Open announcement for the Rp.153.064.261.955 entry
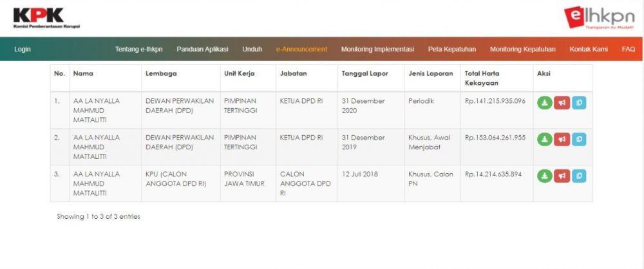This screenshot has width=644, height=269. pyautogui.click(x=562, y=139)
